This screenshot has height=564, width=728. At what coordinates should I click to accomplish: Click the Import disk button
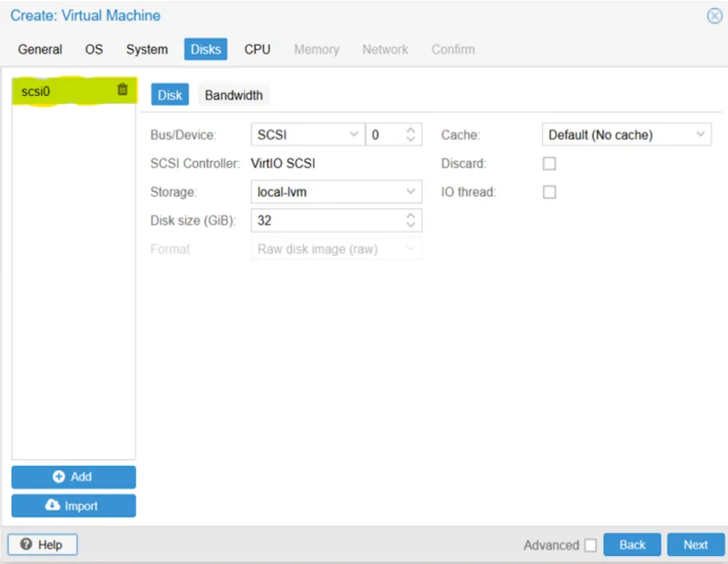coord(73,505)
